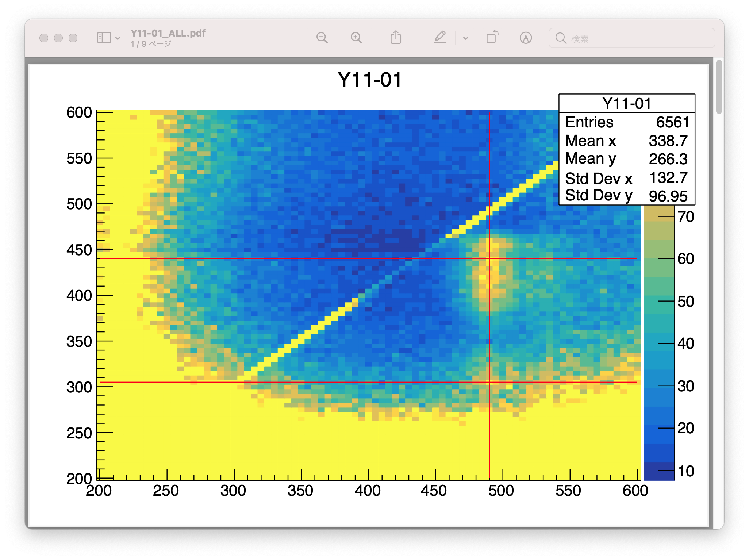Show the Markup toolbar icon

click(x=526, y=38)
